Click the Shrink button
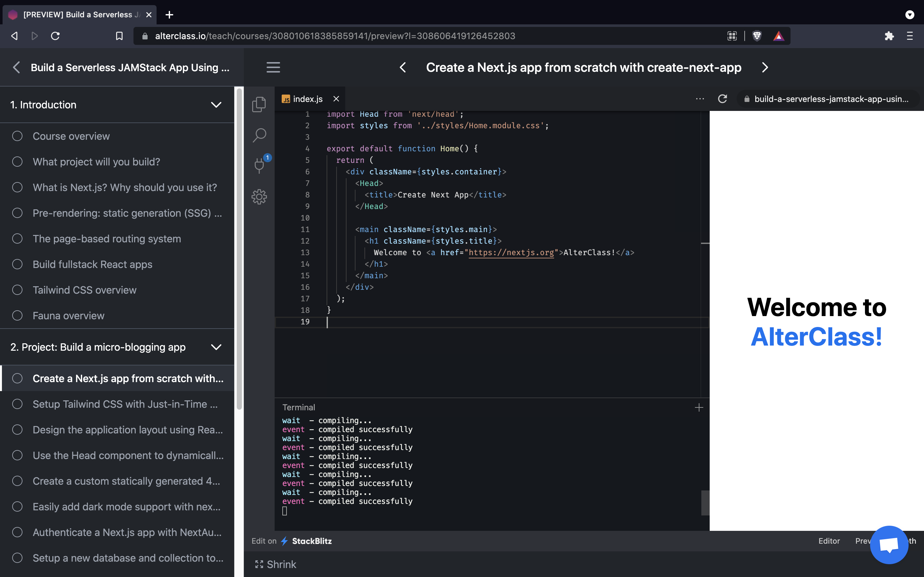Viewport: 924px width, 577px height. tap(276, 564)
